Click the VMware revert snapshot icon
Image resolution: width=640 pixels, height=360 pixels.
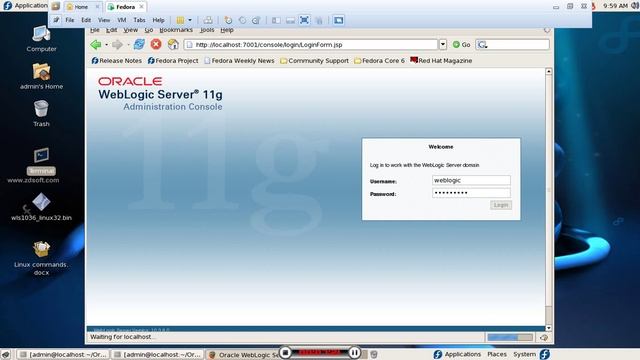(x=242, y=20)
